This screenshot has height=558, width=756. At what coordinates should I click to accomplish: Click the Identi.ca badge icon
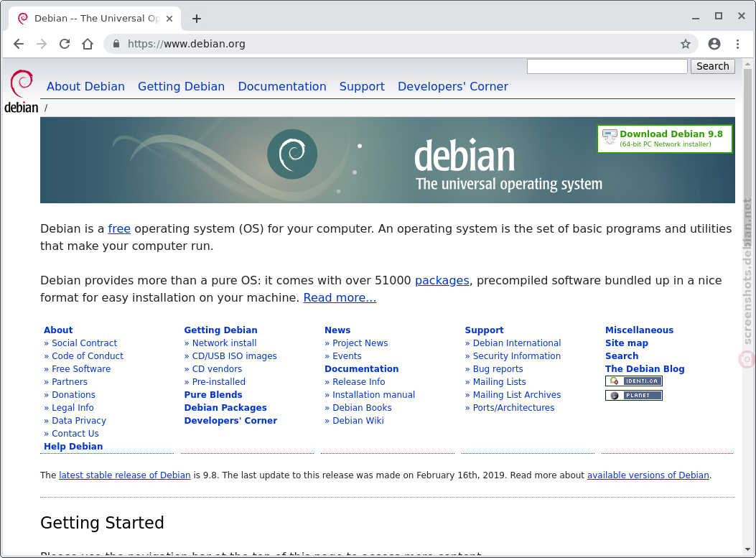pos(633,381)
